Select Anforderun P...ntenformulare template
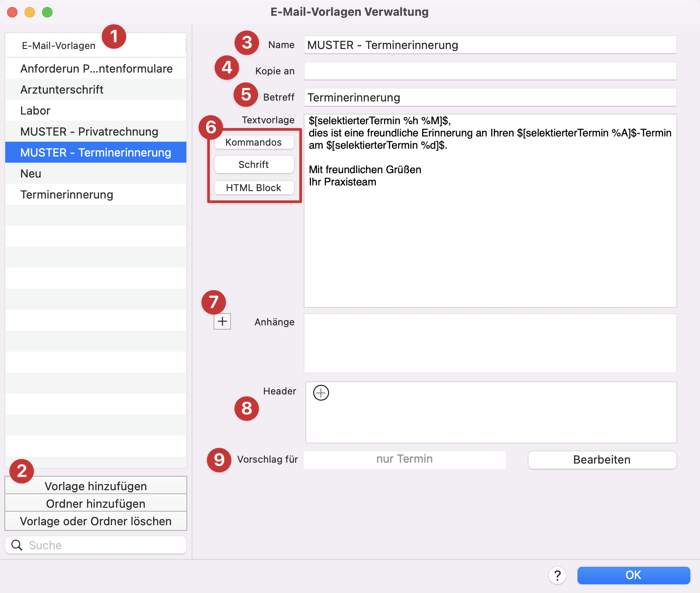The height and width of the screenshot is (593, 700). click(x=96, y=69)
